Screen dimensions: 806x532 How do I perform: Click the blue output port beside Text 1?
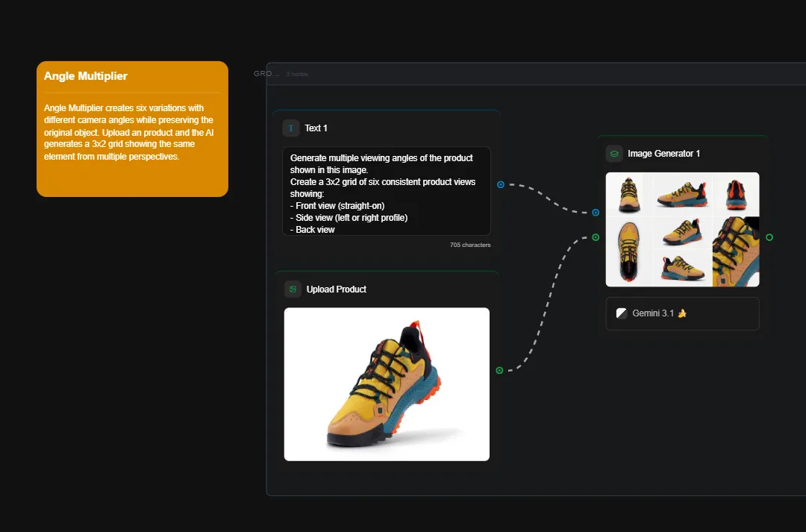coord(500,184)
